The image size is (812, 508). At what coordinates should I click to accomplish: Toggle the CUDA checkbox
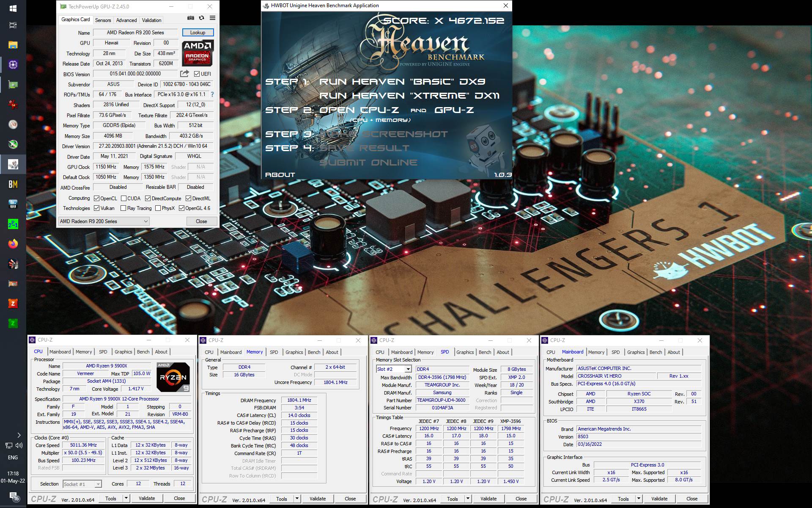[123, 199]
